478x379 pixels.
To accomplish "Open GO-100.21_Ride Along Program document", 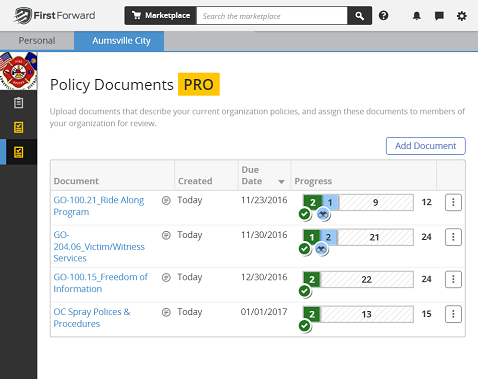I will 99,206.
